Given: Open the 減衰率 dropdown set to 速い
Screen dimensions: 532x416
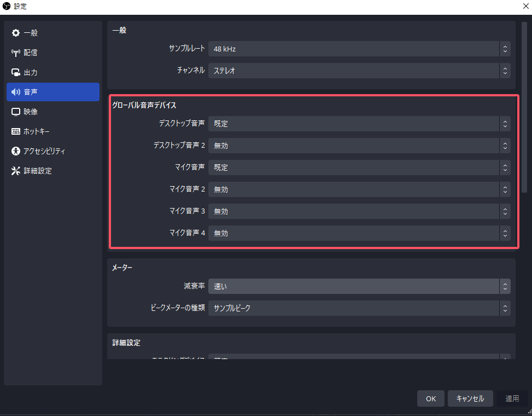Looking at the screenshot, I should coord(359,286).
